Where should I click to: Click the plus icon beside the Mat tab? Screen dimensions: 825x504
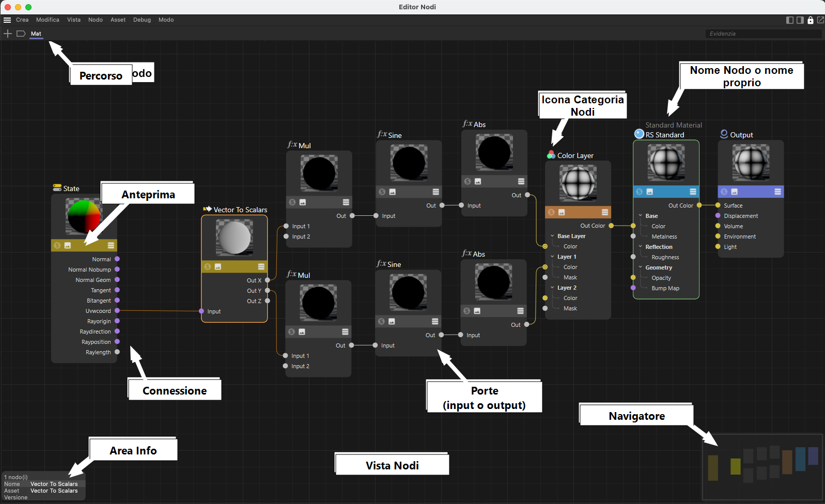8,34
